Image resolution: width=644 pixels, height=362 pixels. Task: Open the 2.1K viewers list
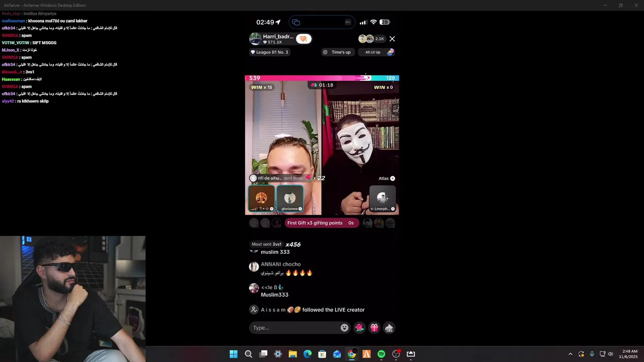tap(372, 39)
